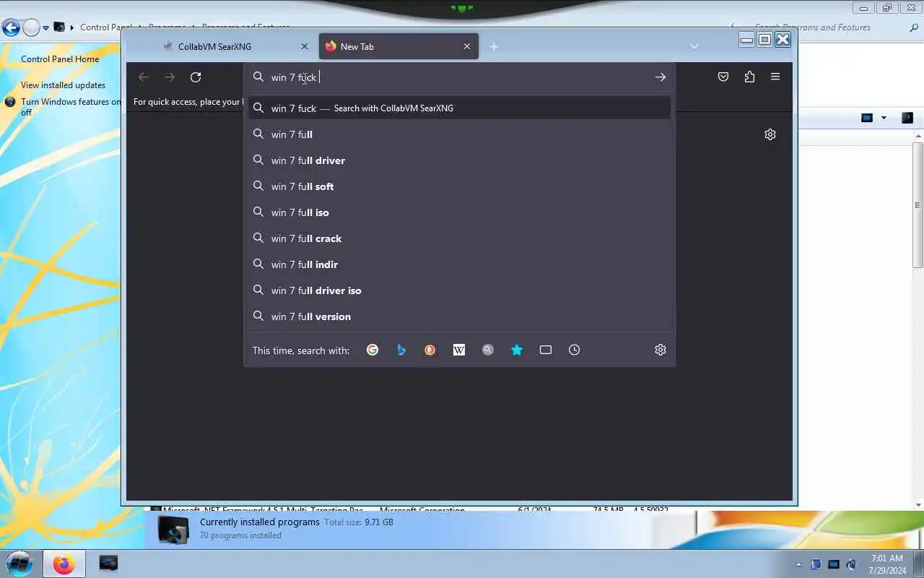Open Save to Pocket icon

tap(723, 77)
